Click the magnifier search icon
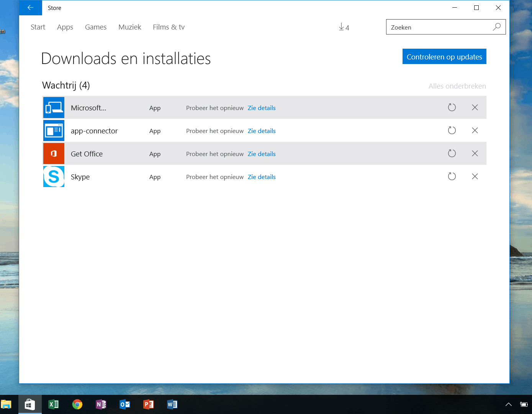 (497, 27)
